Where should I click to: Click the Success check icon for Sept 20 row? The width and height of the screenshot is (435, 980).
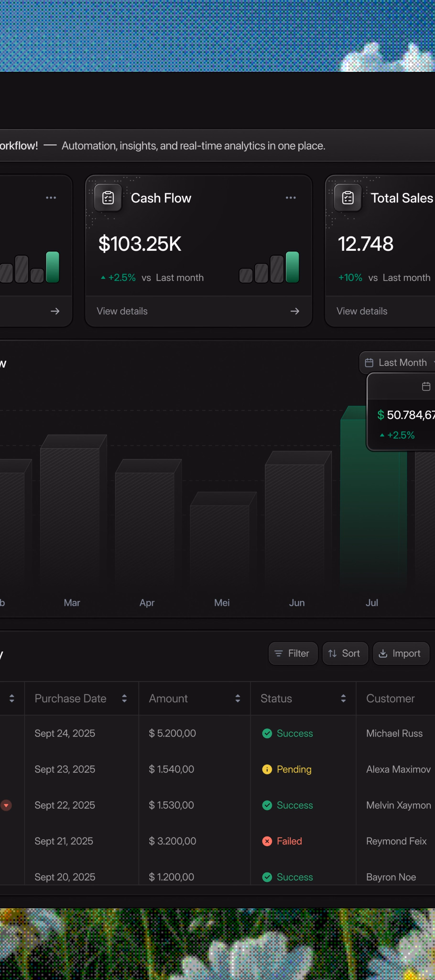[x=267, y=877]
